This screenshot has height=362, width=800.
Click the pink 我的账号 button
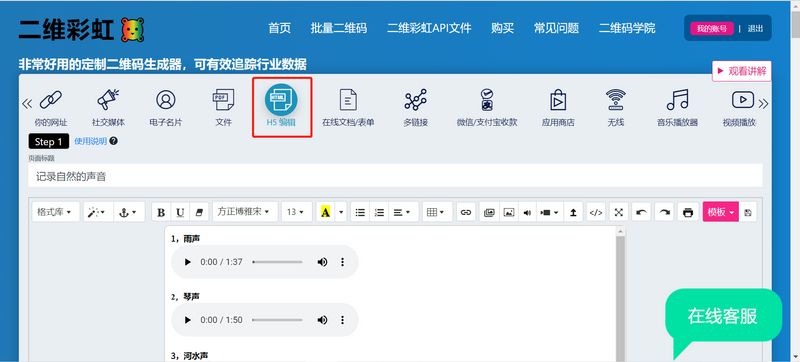coord(712,29)
